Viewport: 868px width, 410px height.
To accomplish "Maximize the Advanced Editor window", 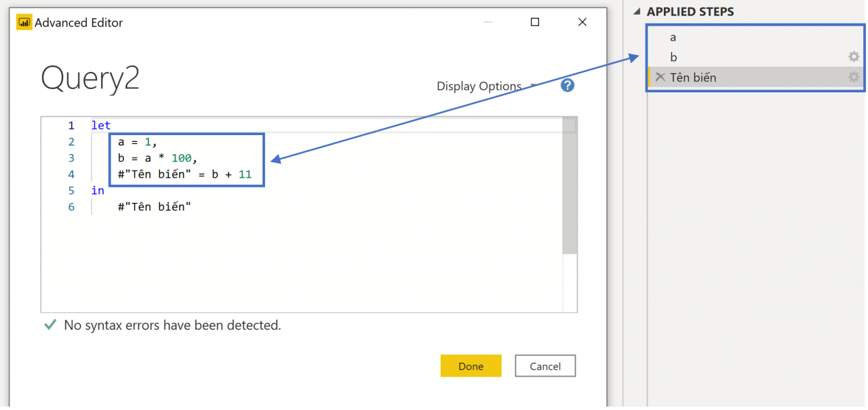I will pos(534,22).
